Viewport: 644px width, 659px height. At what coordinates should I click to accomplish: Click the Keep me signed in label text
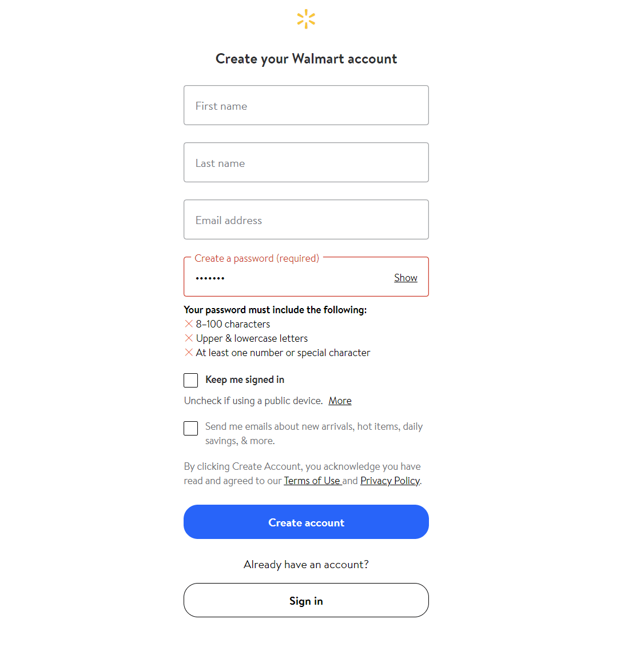(245, 380)
